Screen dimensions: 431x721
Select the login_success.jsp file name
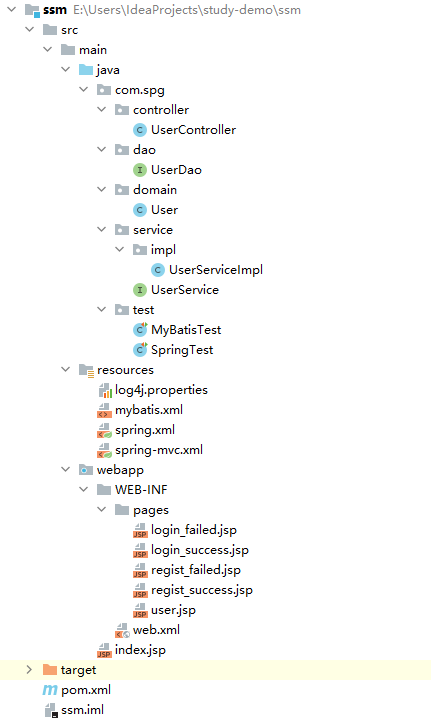(200, 550)
